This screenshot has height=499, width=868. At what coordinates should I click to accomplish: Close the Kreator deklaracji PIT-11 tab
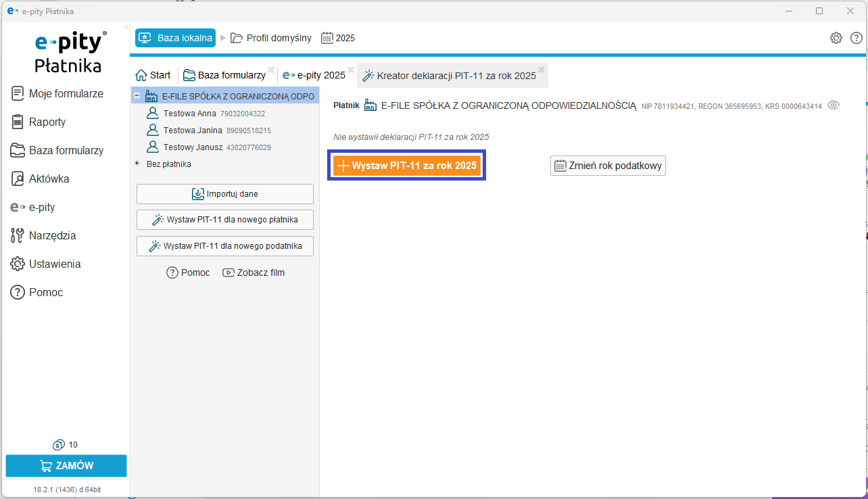(541, 70)
